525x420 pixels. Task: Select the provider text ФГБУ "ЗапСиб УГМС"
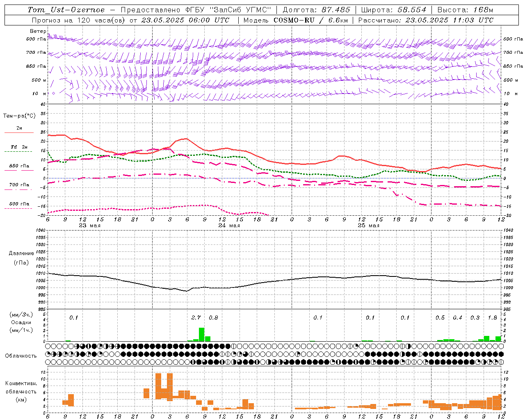(228, 10)
